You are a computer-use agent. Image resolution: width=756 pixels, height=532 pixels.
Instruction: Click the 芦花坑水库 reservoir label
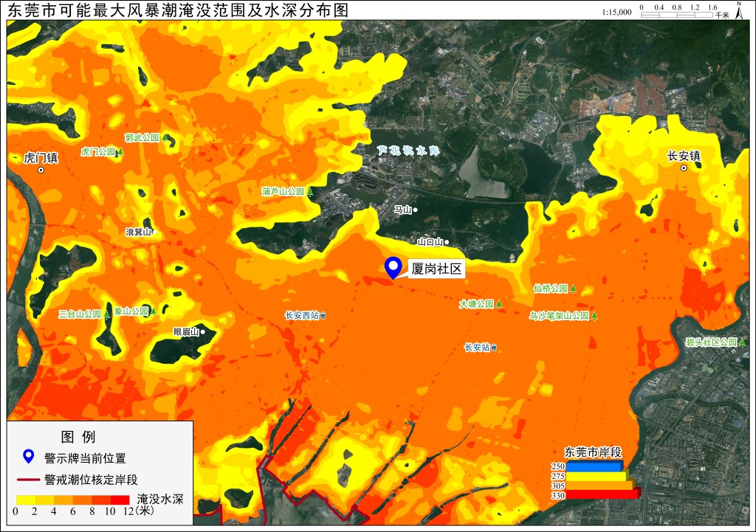408,151
